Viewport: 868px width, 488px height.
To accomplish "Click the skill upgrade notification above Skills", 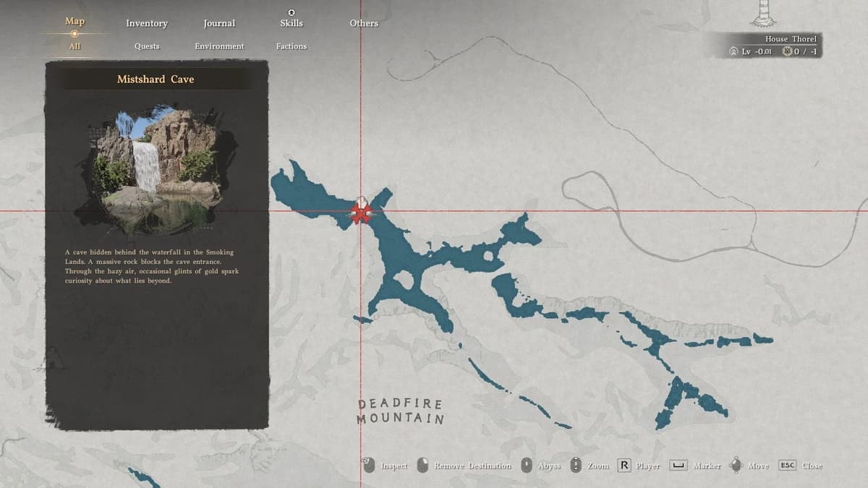I will 292,12.
